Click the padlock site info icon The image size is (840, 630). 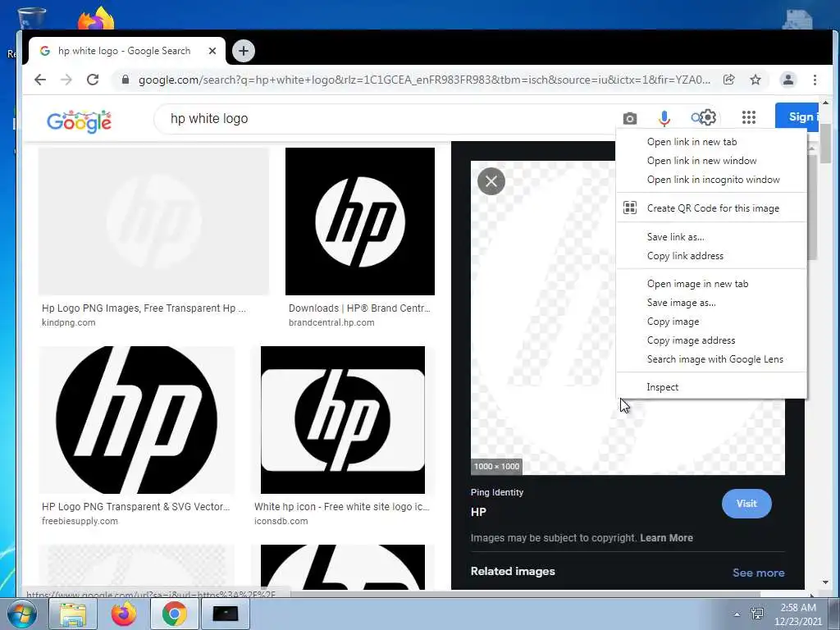click(126, 80)
